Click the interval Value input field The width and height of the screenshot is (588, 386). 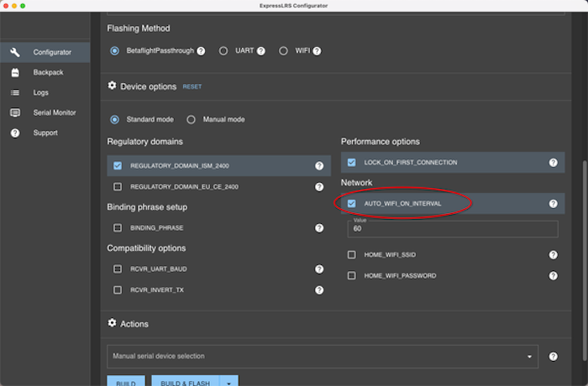pos(452,229)
